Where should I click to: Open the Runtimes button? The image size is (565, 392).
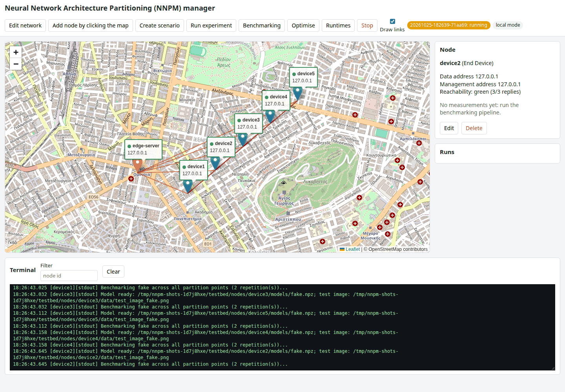[338, 25]
